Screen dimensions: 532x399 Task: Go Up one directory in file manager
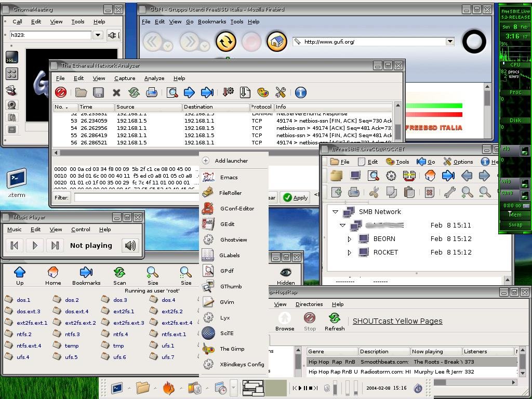pyautogui.click(x=20, y=276)
